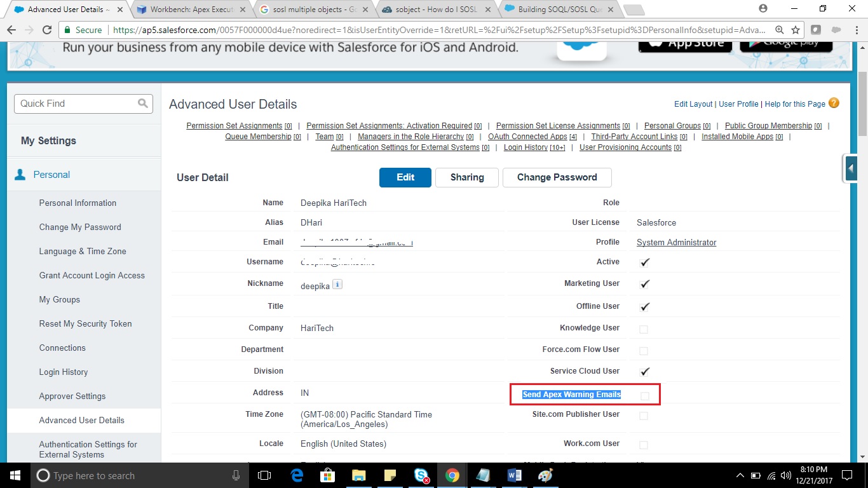The image size is (868, 488).
Task: Bookmark page with the star icon
Action: click(x=795, y=30)
